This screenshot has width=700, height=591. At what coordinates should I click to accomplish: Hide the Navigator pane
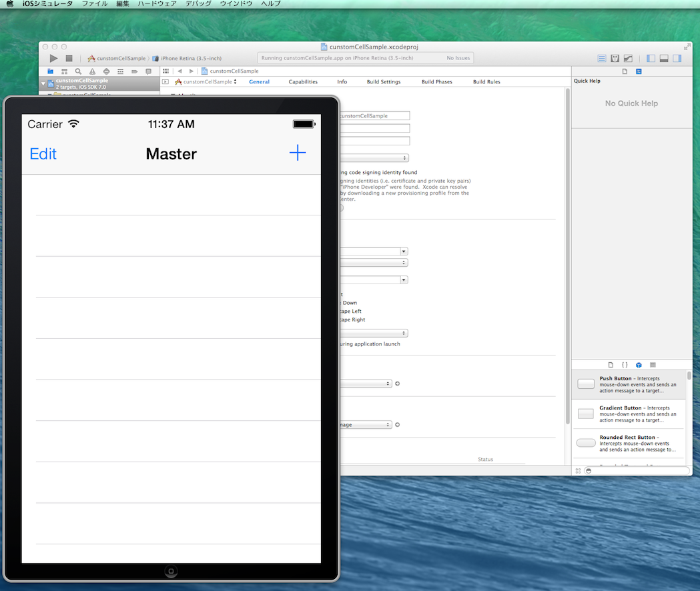651,58
